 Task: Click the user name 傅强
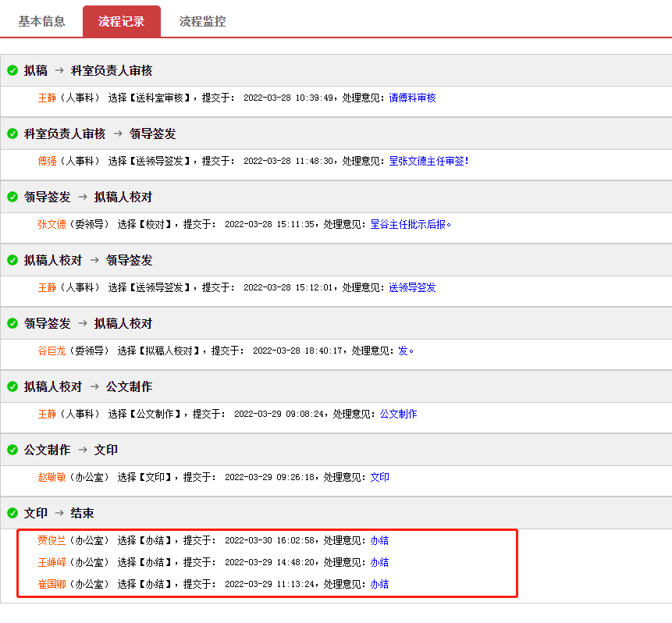[x=48, y=161]
